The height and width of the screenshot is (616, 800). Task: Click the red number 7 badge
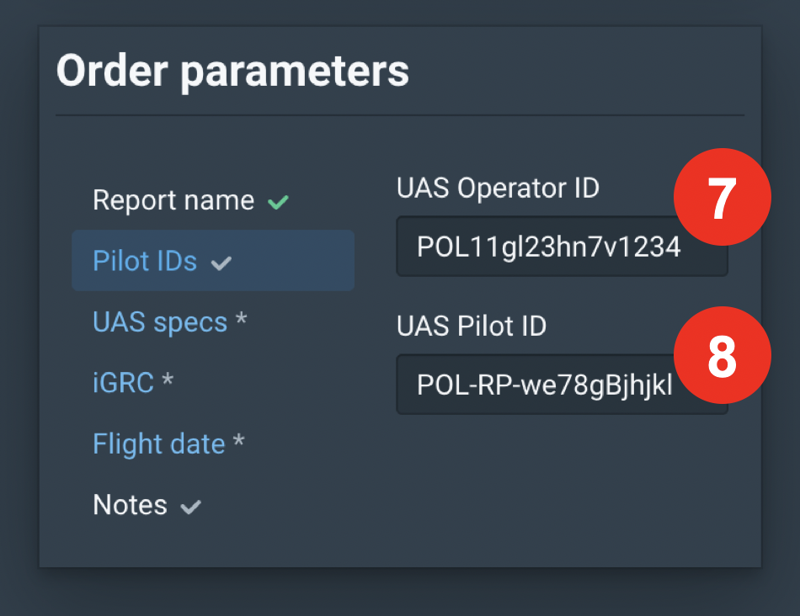(x=722, y=198)
